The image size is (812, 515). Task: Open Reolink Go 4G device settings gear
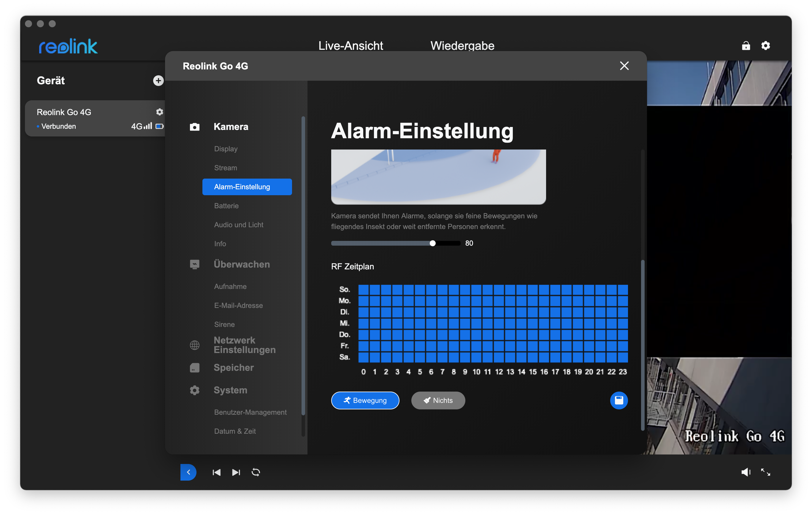coord(159,112)
